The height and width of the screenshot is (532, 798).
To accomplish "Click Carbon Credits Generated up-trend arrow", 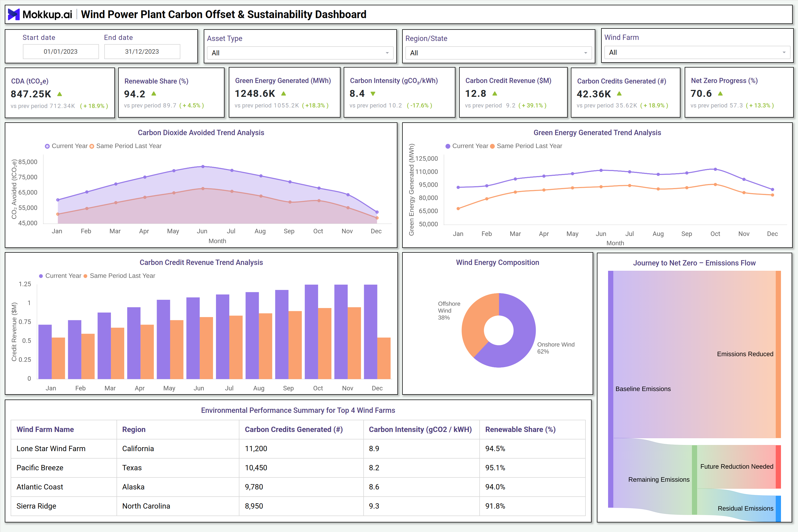I will pos(619,93).
